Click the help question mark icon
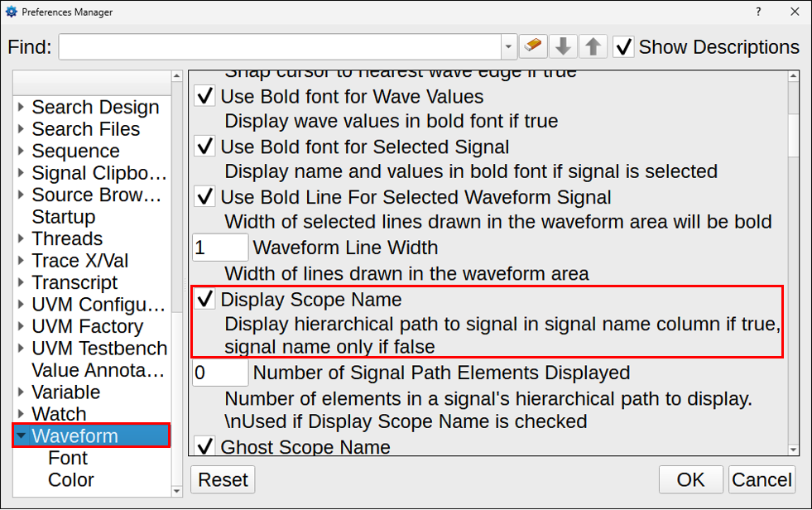The width and height of the screenshot is (812, 510). point(760,12)
